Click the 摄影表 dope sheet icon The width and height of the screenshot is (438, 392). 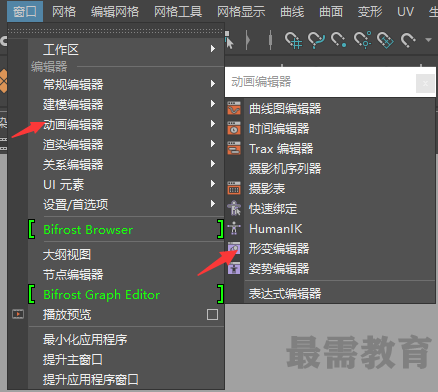[234, 188]
